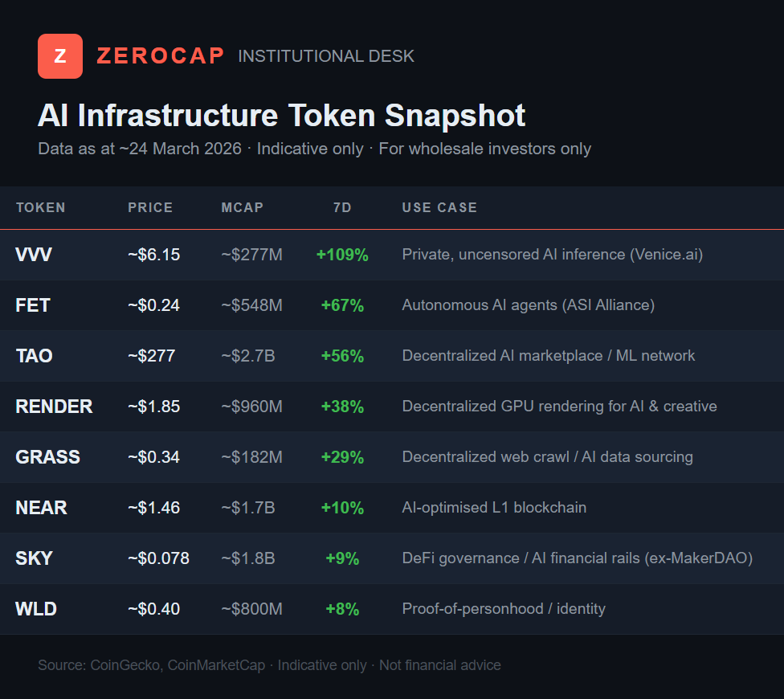
Task: Click the Zerocap Z logo icon
Action: coord(60,56)
